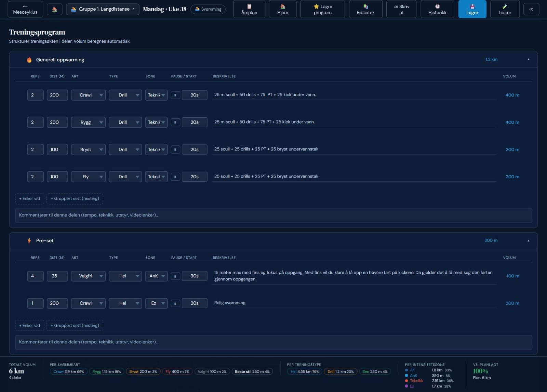
Task: Add Enkel rad under Generell oppvarming
Action: coord(29,198)
